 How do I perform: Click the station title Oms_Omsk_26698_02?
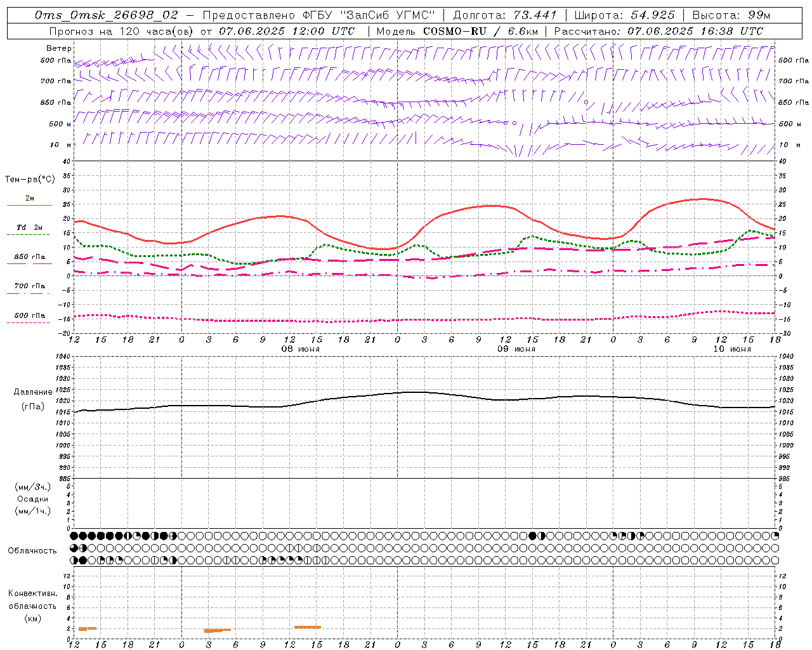tap(107, 15)
